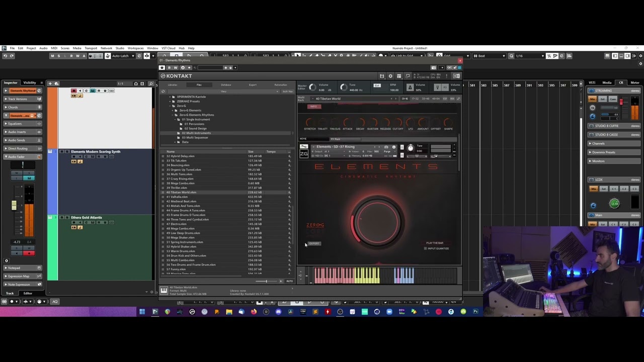Toggle Mix button in STREAMING section
This screenshot has height=362, width=644.
(x=593, y=99)
